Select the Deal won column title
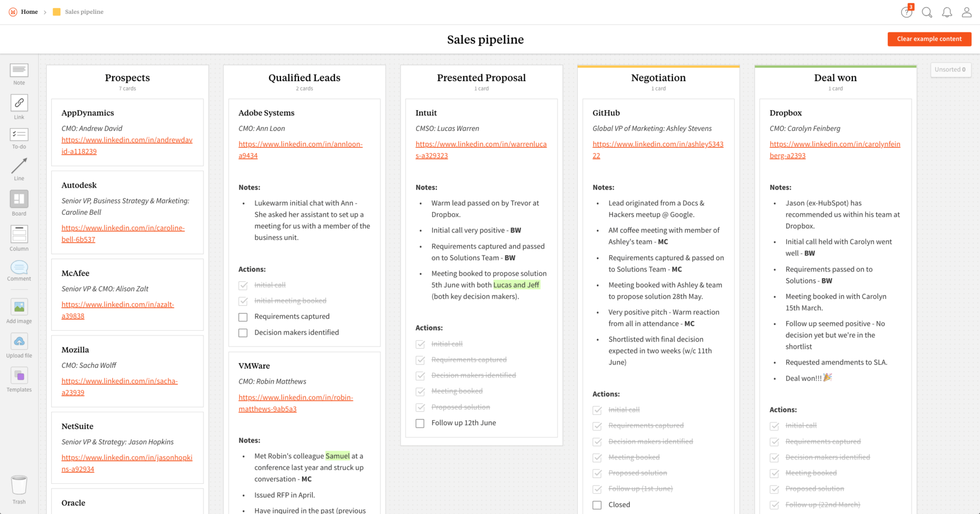This screenshot has width=980, height=514. [x=835, y=78]
